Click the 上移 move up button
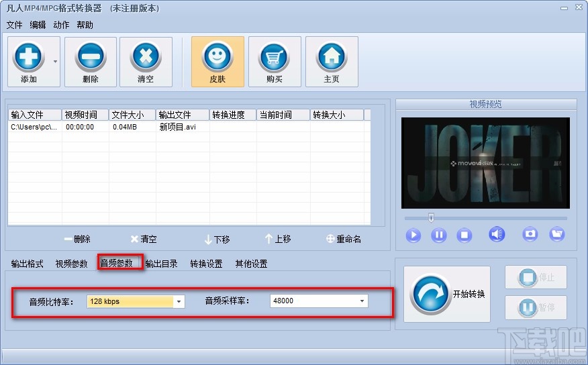 (x=278, y=239)
